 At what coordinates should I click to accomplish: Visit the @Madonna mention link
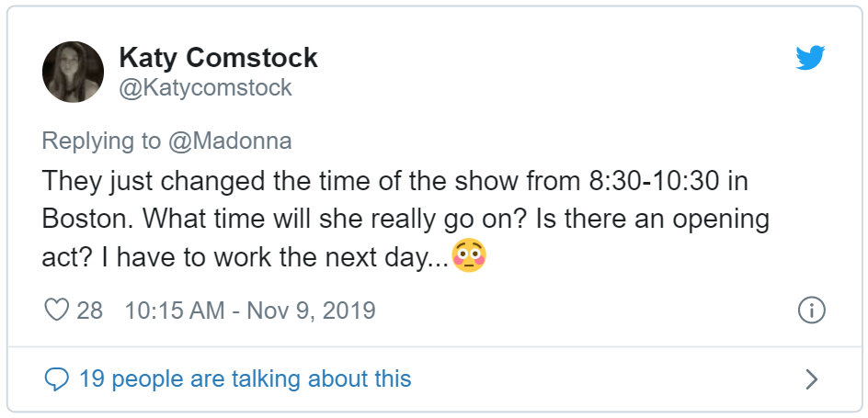(230, 141)
